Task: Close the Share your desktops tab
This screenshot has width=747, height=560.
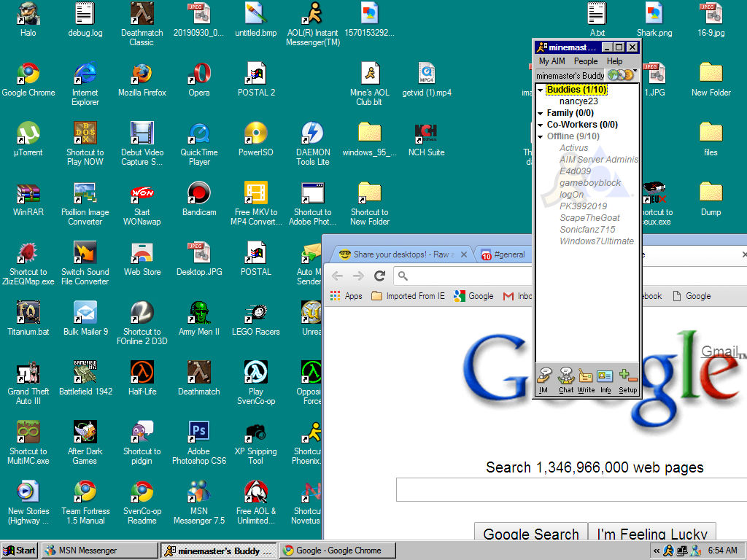Action: coord(464,254)
